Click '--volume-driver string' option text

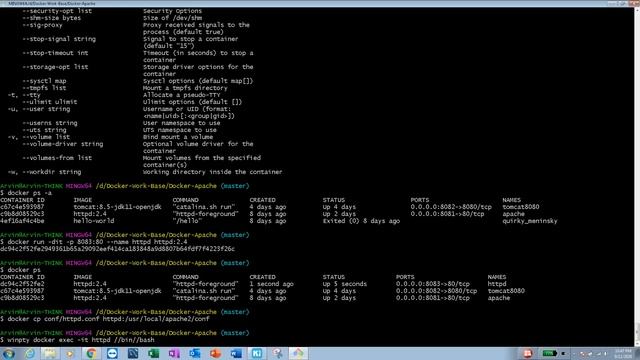pos(63,144)
